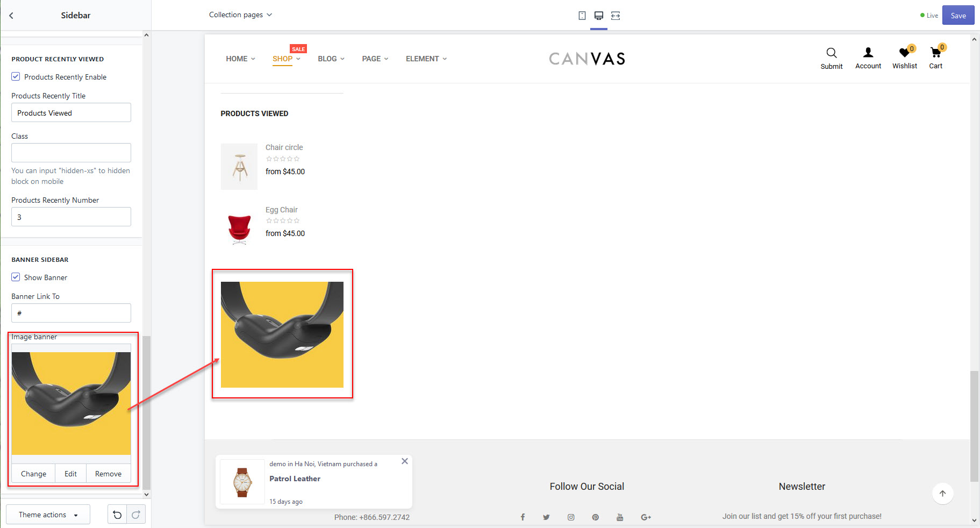Click the Banner Link To field
980x528 pixels.
(x=71, y=313)
